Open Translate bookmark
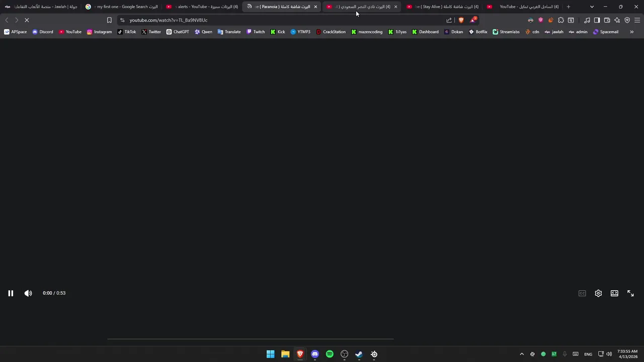 click(229, 32)
